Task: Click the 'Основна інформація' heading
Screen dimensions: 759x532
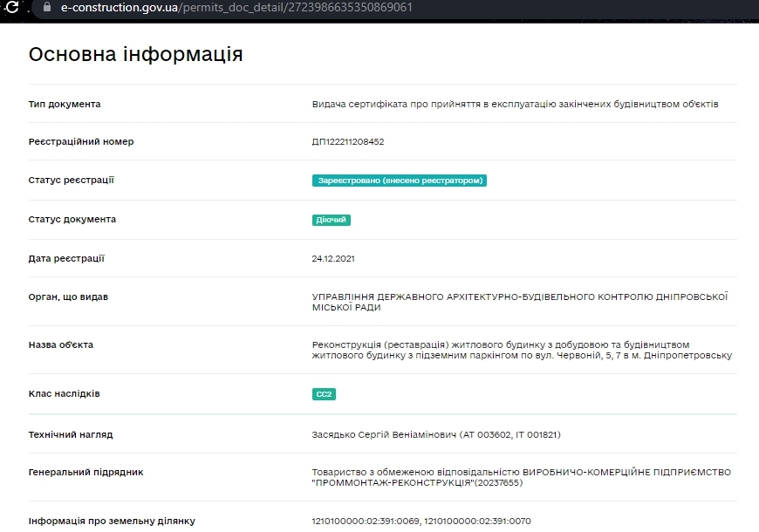Action: pyautogui.click(x=135, y=54)
